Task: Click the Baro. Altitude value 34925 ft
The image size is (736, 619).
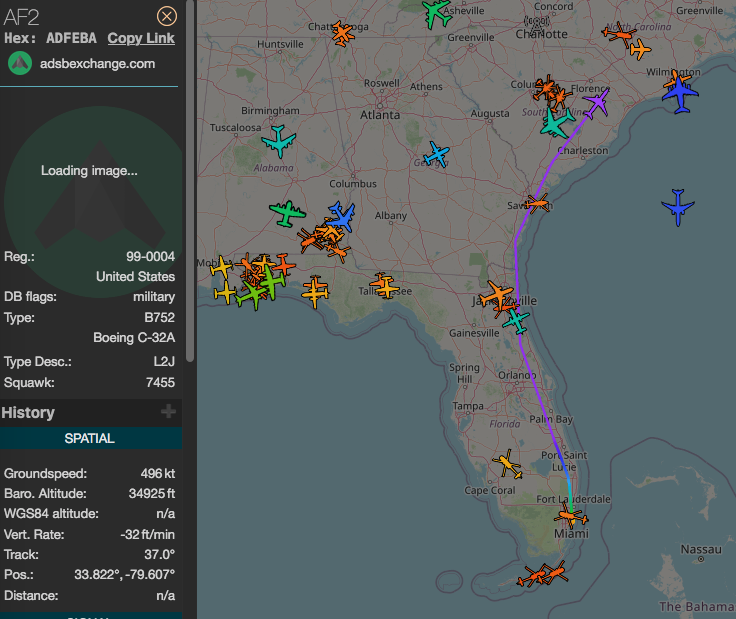Action: [x=152, y=494]
